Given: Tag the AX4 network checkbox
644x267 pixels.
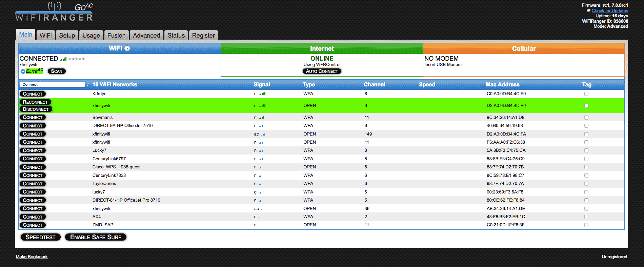Looking at the screenshot, I should pos(586,217).
